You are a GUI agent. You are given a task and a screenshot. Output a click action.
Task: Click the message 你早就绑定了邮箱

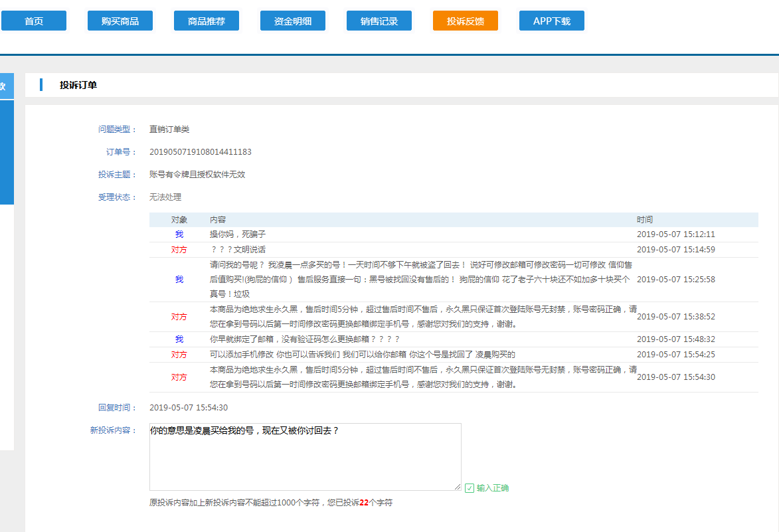[x=305, y=339]
